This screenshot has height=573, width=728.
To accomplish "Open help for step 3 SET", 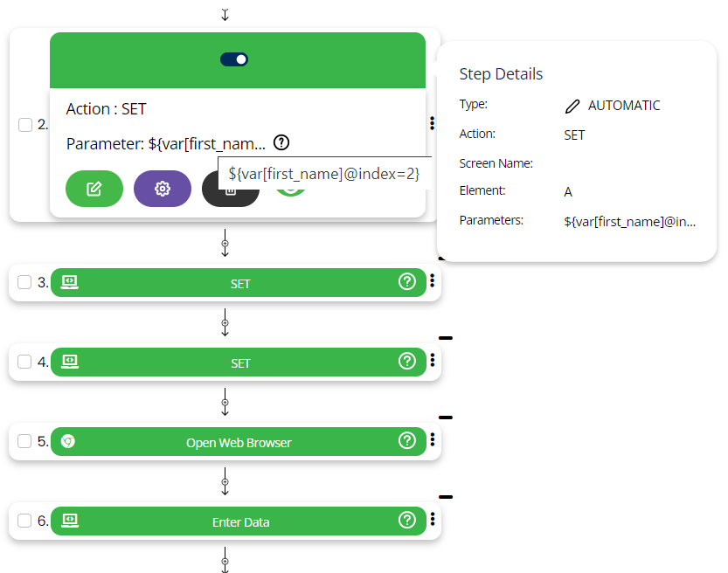I will pyautogui.click(x=406, y=282).
